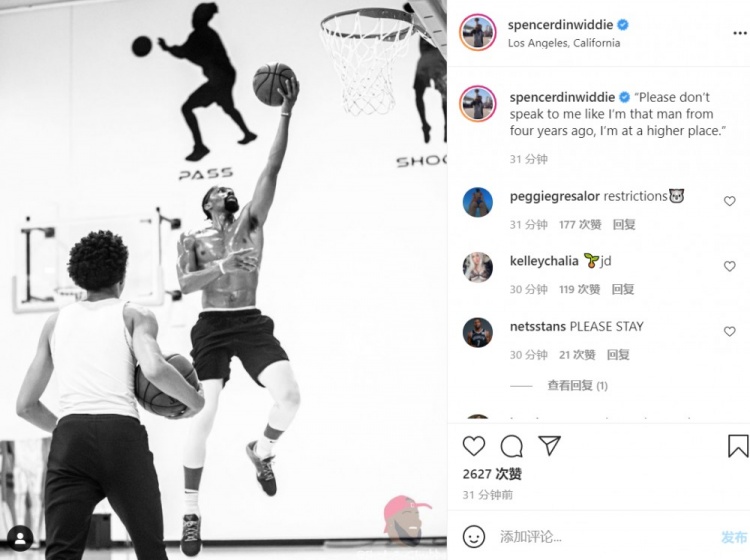Expand 查看回复 (1) under netsstans comment
750x560 pixels.
pos(577,385)
